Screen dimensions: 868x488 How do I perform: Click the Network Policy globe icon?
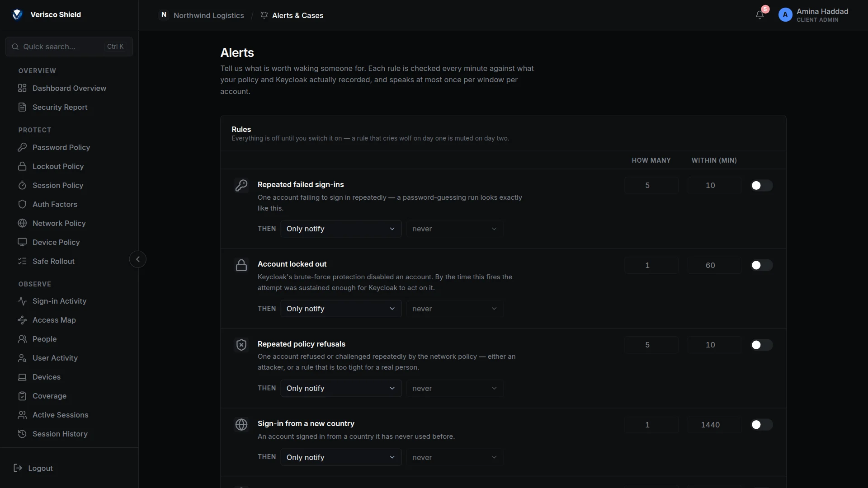[x=22, y=223]
